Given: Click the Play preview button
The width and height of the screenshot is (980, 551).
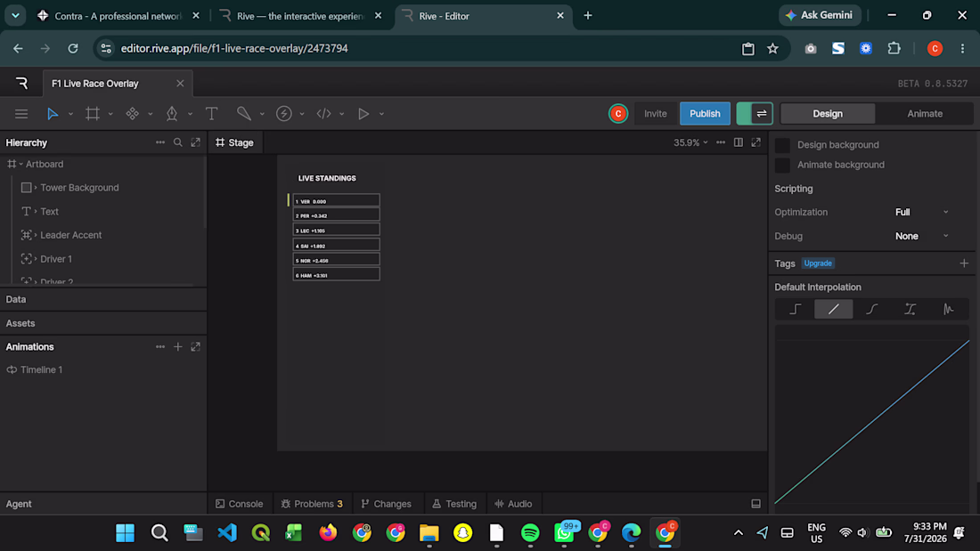Looking at the screenshot, I should [363, 114].
